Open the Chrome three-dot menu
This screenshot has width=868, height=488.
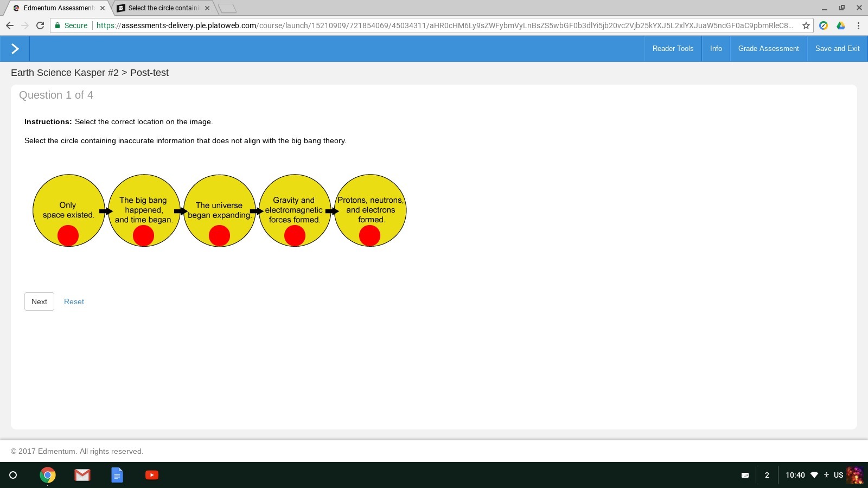(858, 25)
